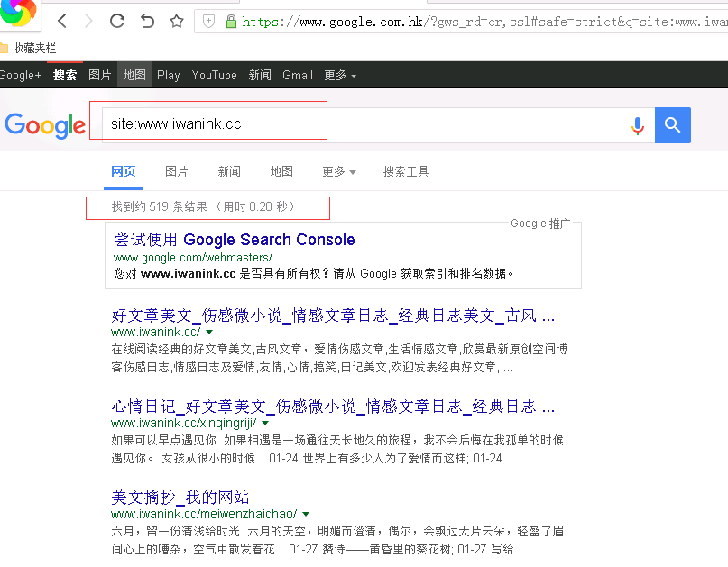Start voice search with microphone icon
The image size is (728, 567).
pyautogui.click(x=638, y=125)
